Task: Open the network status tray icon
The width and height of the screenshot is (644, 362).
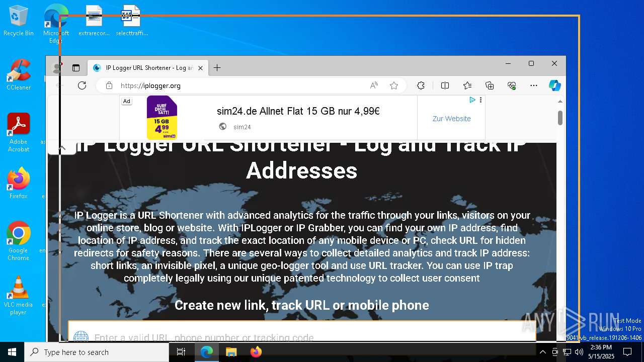Action: tap(567, 352)
